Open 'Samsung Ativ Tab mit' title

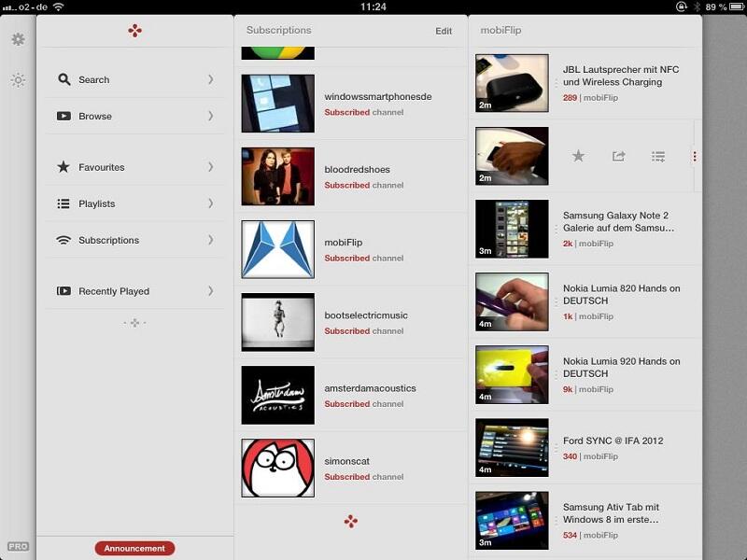(611, 512)
